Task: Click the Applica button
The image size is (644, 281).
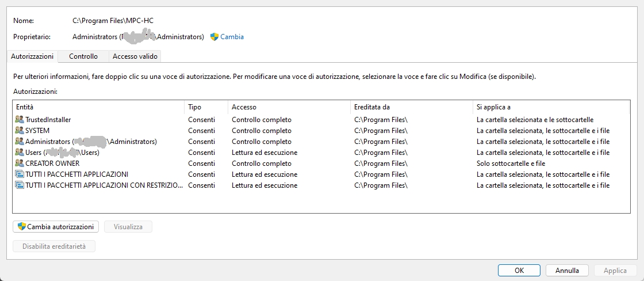Action: click(615, 270)
